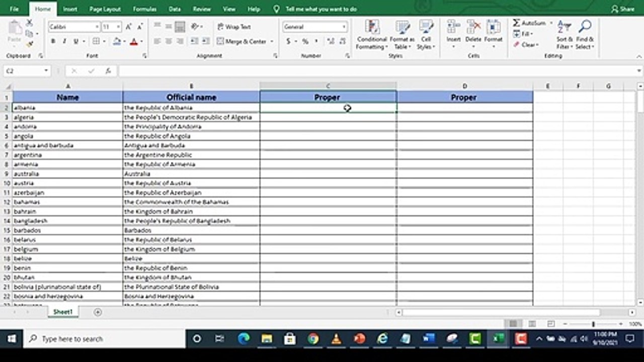Viewport: 644px width, 362px height.
Task: Click the Name Box showing C2
Action: click(27, 71)
